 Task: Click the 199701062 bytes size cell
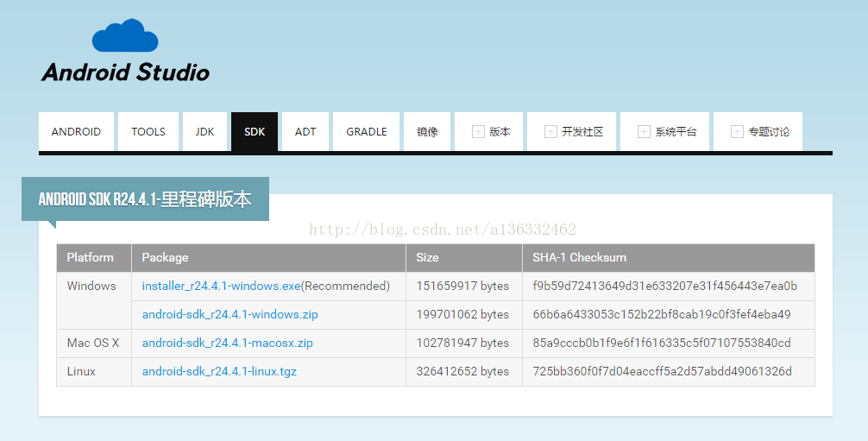(x=462, y=314)
